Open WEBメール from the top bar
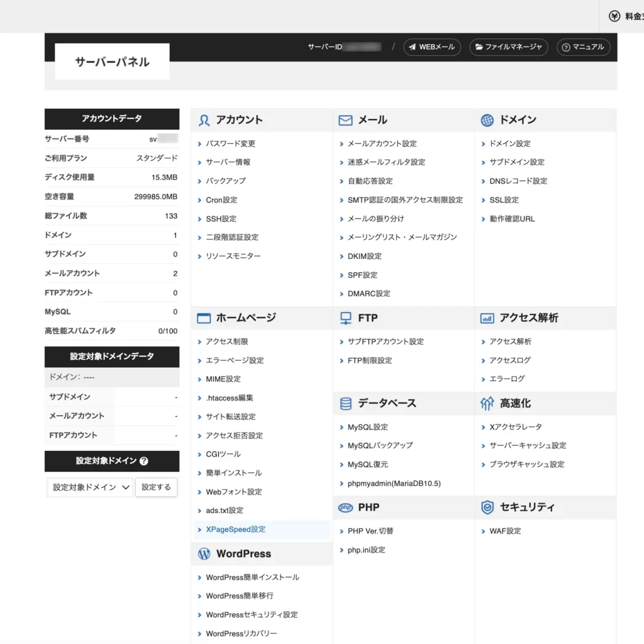 click(x=431, y=47)
